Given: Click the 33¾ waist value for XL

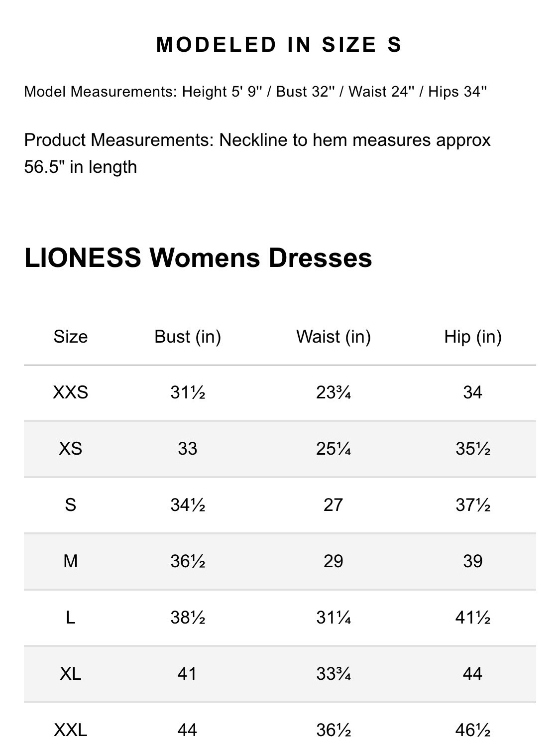Looking at the screenshot, I should pyautogui.click(x=334, y=674).
